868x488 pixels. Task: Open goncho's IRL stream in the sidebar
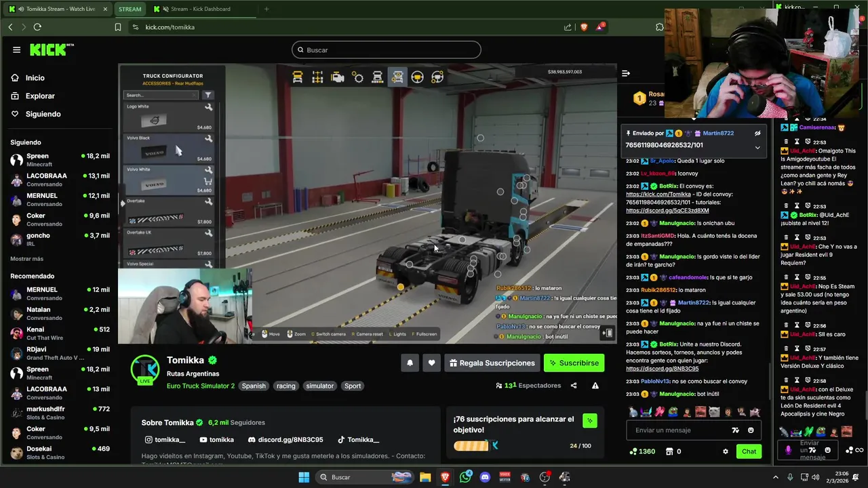pyautogui.click(x=60, y=239)
